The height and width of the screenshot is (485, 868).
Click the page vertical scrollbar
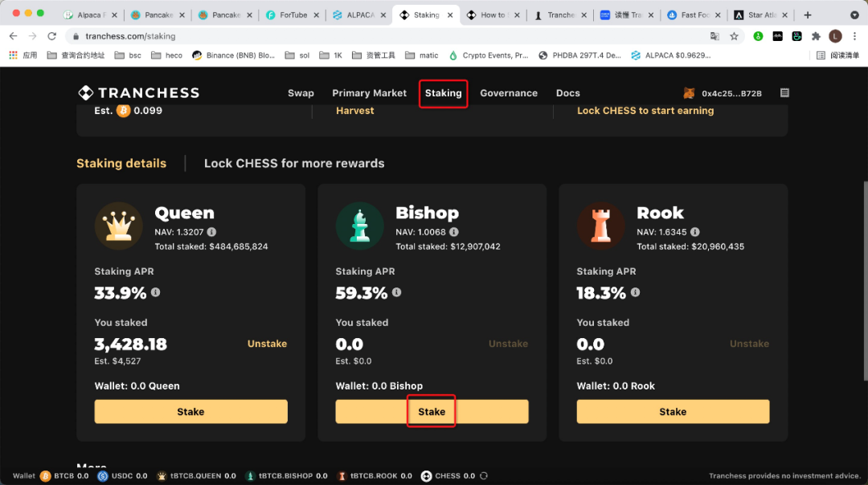point(866,280)
